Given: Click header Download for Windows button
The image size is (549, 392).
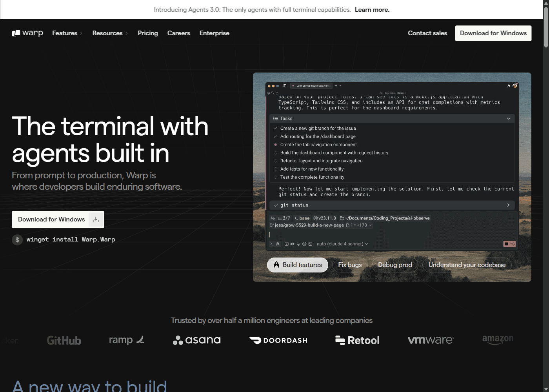Looking at the screenshot, I should [493, 33].
